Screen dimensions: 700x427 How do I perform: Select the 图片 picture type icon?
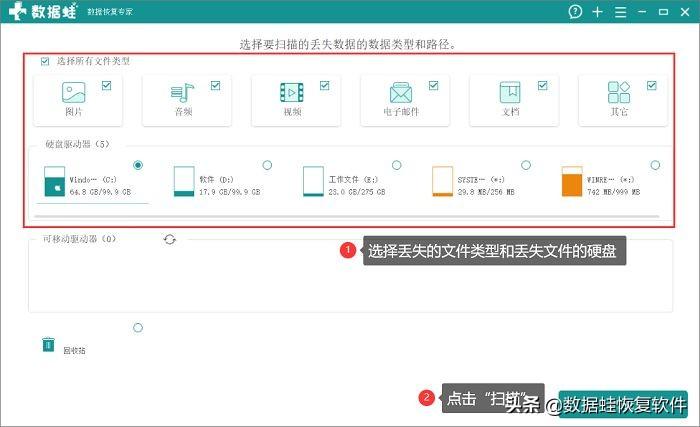click(x=74, y=92)
